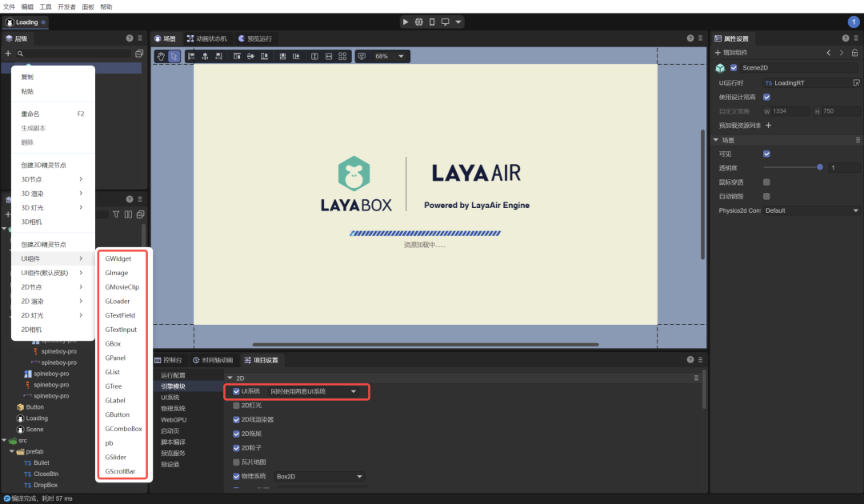The height and width of the screenshot is (504, 864).
Task: Click the browser globe preview icon
Action: [418, 22]
